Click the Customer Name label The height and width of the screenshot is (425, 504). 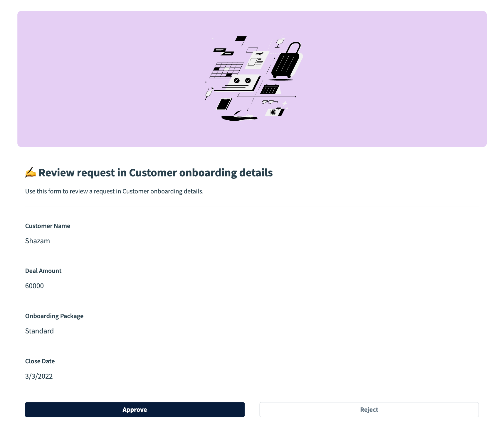click(x=48, y=226)
